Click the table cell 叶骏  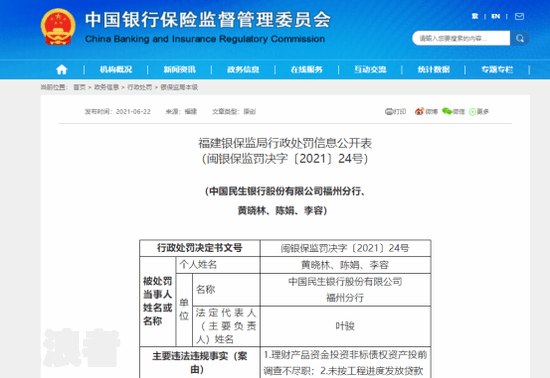[345, 326]
